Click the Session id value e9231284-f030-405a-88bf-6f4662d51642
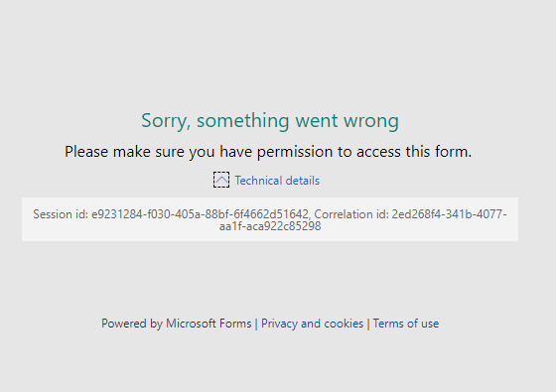 200,214
